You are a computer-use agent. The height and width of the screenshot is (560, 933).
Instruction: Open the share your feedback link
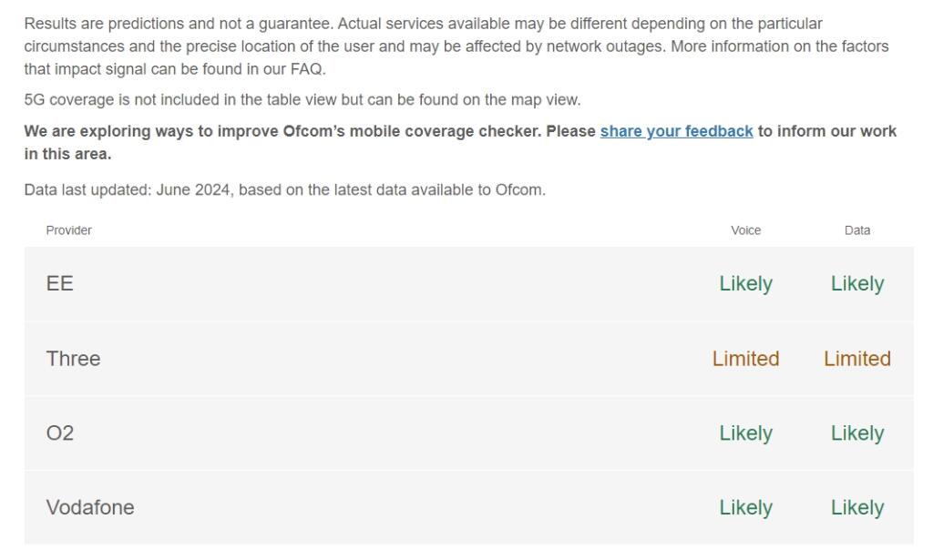676,131
